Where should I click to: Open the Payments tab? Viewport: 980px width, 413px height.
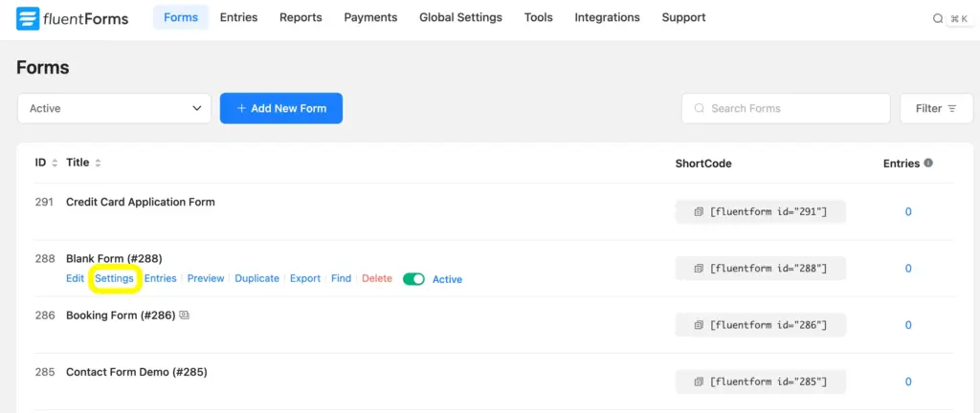[x=370, y=17]
